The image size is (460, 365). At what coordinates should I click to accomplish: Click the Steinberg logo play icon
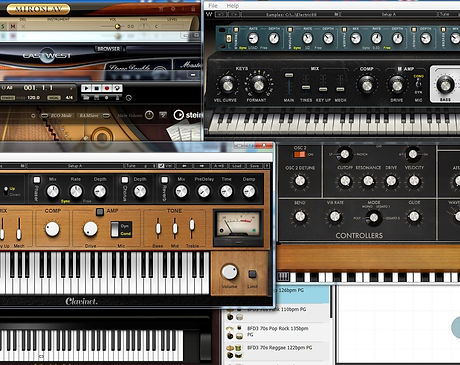click(x=179, y=115)
